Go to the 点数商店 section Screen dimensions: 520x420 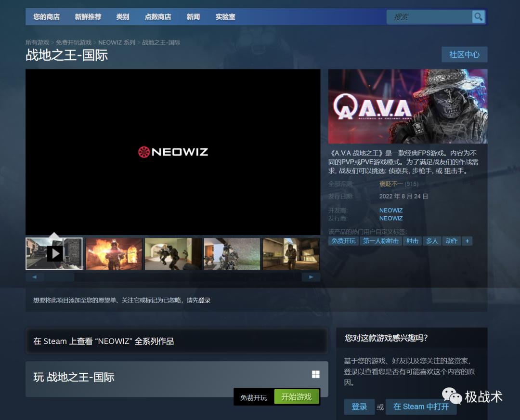(x=158, y=16)
